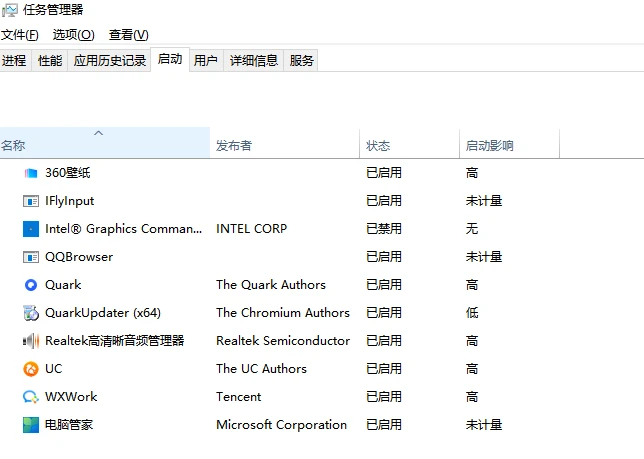Click the 360壁纸 app icon
The width and height of the screenshot is (644, 459).
tap(31, 173)
